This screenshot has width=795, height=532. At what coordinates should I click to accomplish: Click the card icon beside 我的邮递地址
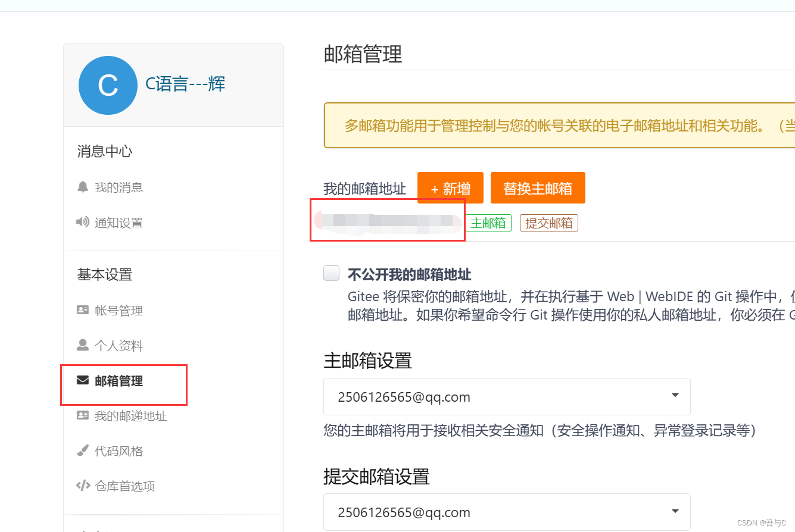(83, 415)
